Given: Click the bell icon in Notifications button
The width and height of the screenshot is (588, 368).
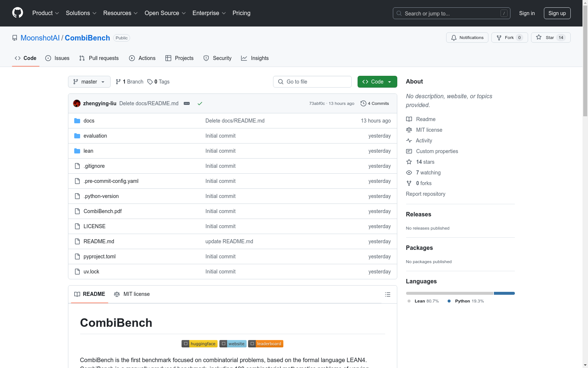Looking at the screenshot, I should tap(454, 38).
